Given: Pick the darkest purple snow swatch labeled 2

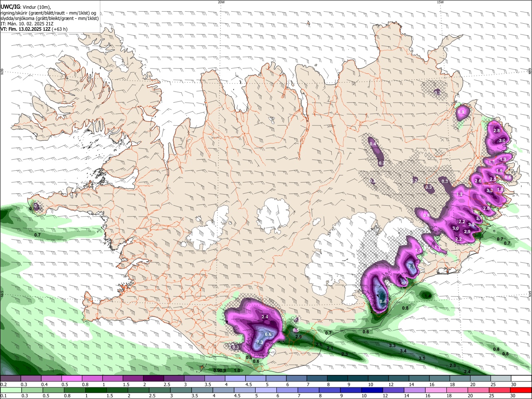Looking at the screenshot, I should coord(153,379).
